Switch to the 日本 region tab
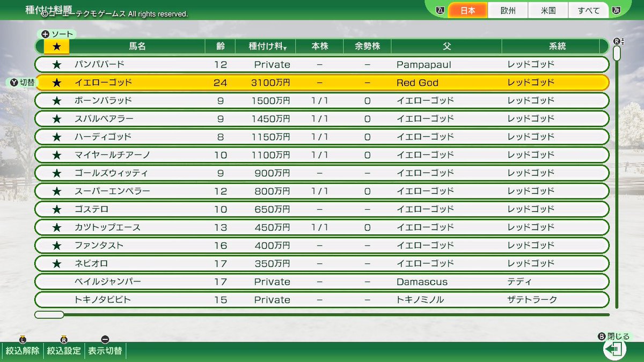Screen dimensions: 644x362 click(x=467, y=10)
